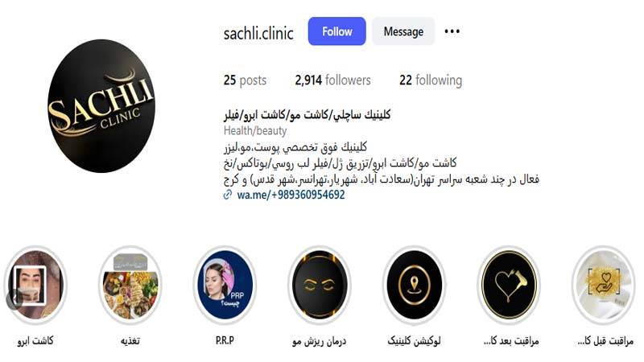Open the heart icon highlight مراقبت بعد

click(509, 285)
